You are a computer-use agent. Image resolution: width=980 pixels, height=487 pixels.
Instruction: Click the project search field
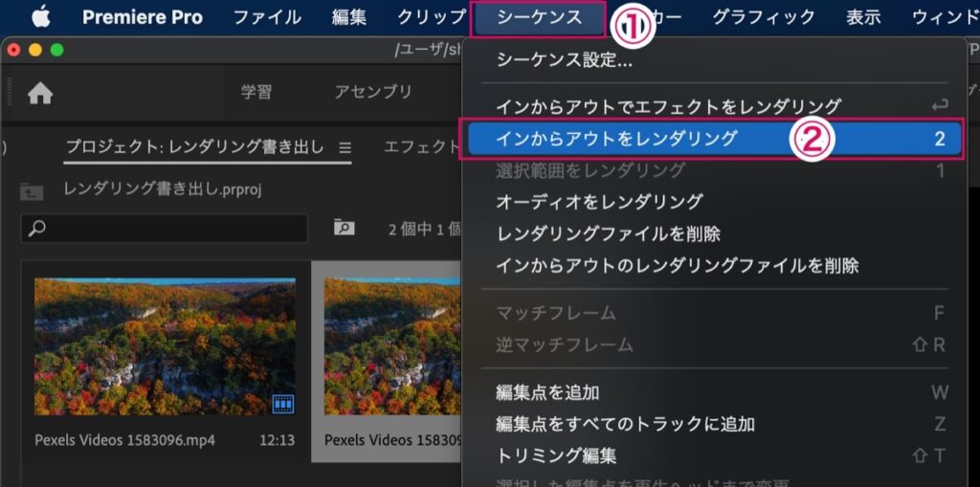pyautogui.click(x=165, y=228)
